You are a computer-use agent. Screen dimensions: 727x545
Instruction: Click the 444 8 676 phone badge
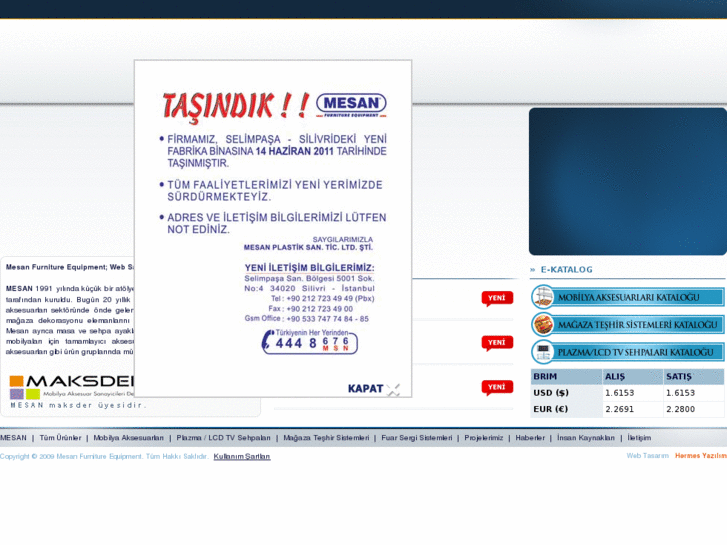(309, 342)
